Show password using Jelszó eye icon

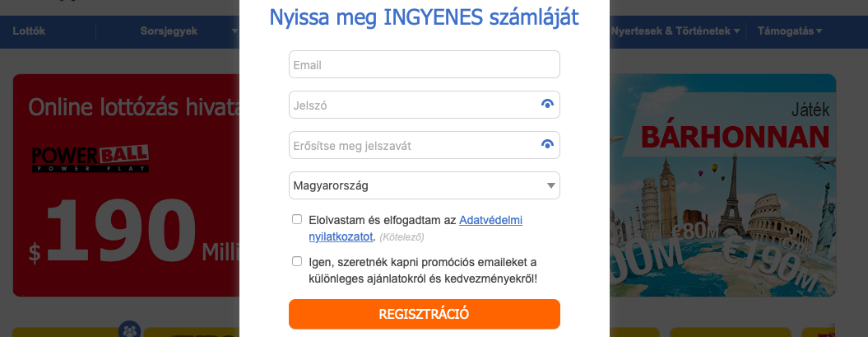tap(547, 105)
